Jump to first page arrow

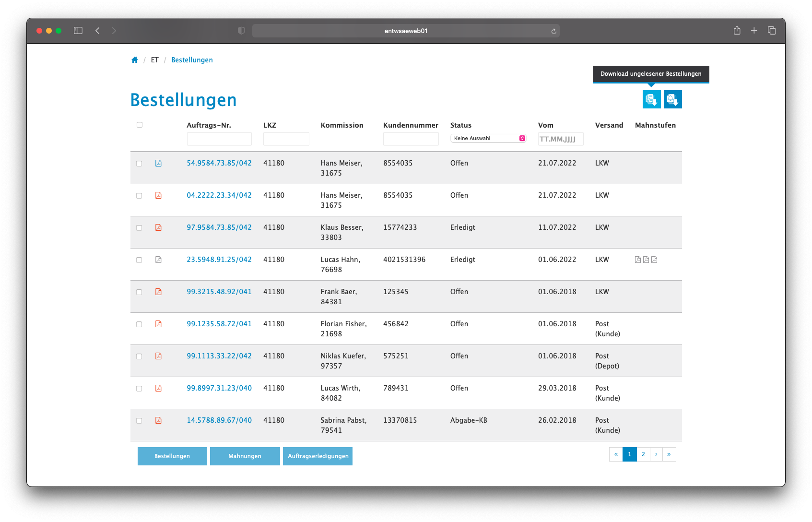616,454
